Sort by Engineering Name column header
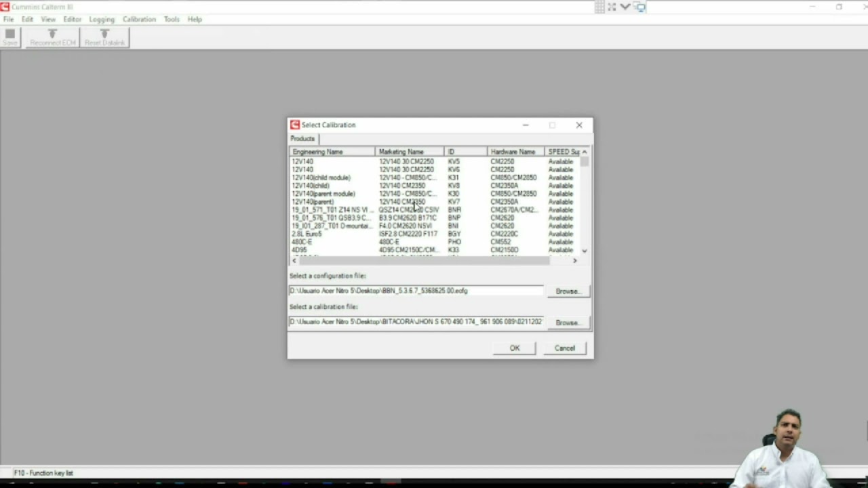 (332, 152)
